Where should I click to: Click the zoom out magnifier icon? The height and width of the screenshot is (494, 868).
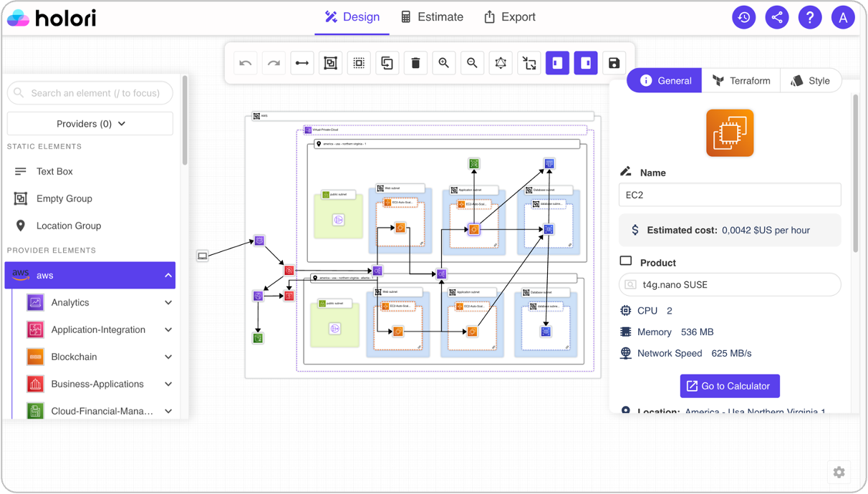[x=472, y=63]
